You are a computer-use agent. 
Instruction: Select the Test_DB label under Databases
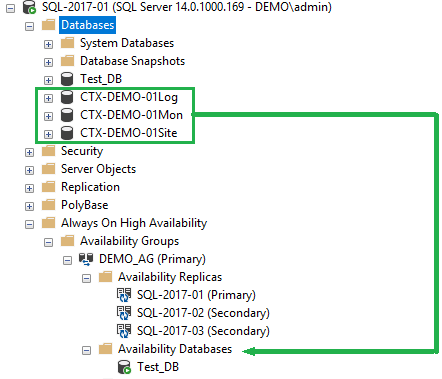(x=101, y=79)
